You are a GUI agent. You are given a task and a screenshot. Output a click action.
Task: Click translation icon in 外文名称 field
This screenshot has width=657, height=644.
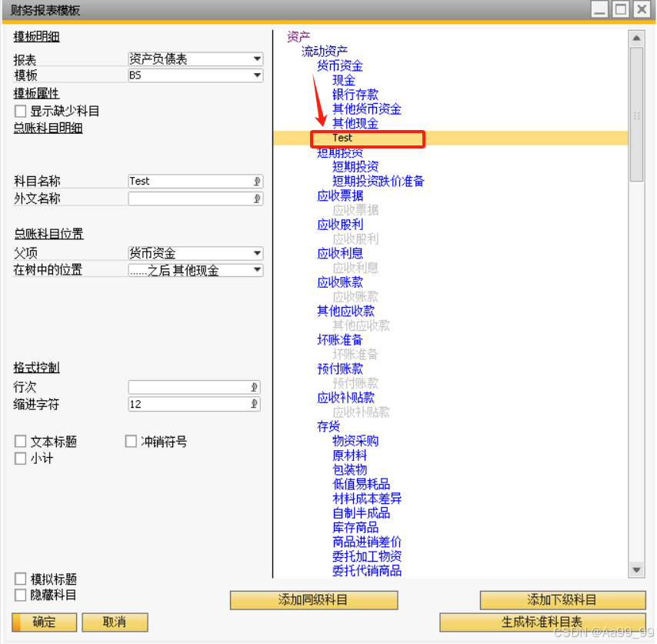click(257, 199)
